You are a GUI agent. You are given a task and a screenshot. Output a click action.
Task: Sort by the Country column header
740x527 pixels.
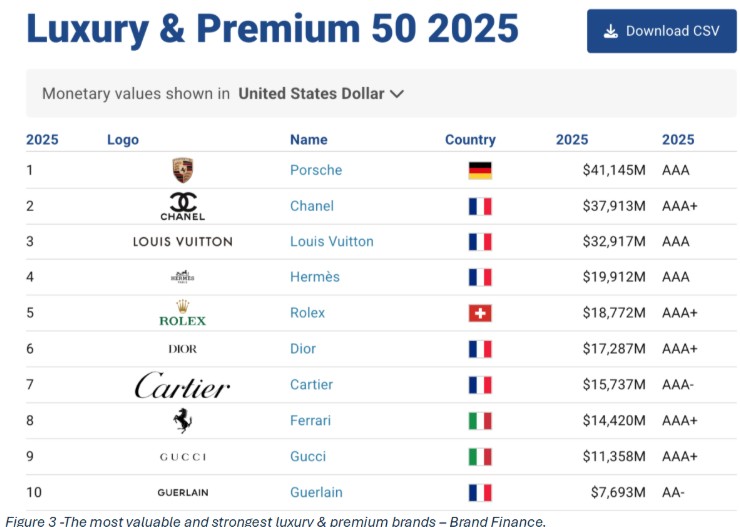click(x=470, y=140)
